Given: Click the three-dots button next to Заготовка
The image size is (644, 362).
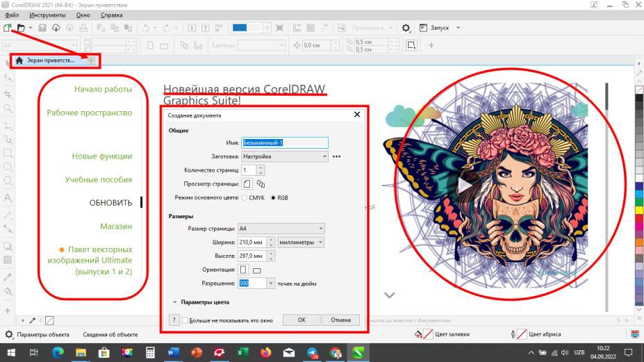Looking at the screenshot, I should pos(336,156).
